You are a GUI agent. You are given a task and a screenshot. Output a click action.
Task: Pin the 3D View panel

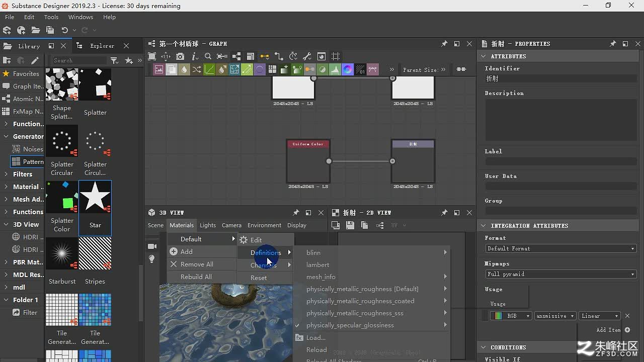[296, 213]
